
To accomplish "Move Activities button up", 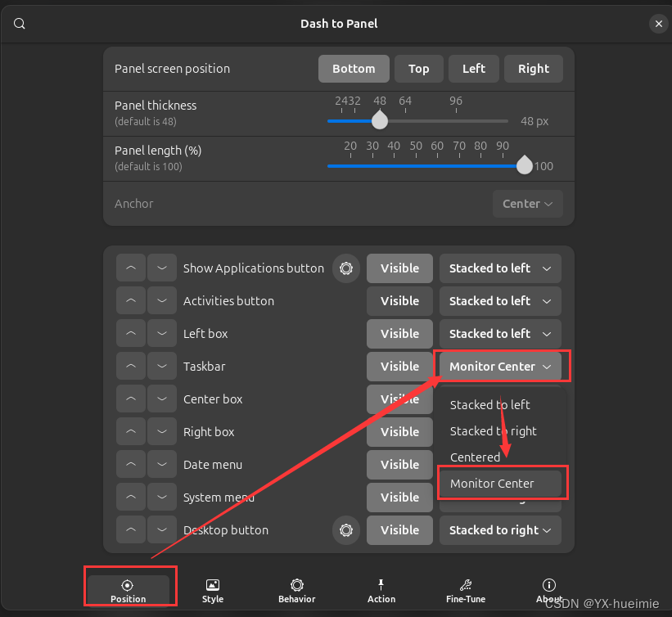I will 131,301.
